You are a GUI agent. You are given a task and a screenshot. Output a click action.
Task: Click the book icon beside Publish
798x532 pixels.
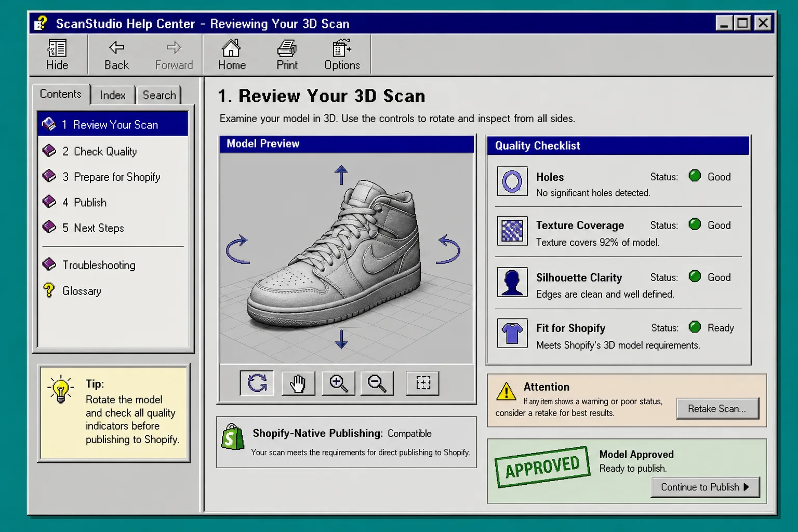[49, 202]
